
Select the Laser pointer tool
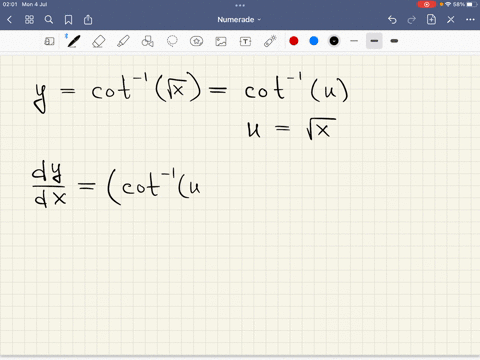coord(270,41)
